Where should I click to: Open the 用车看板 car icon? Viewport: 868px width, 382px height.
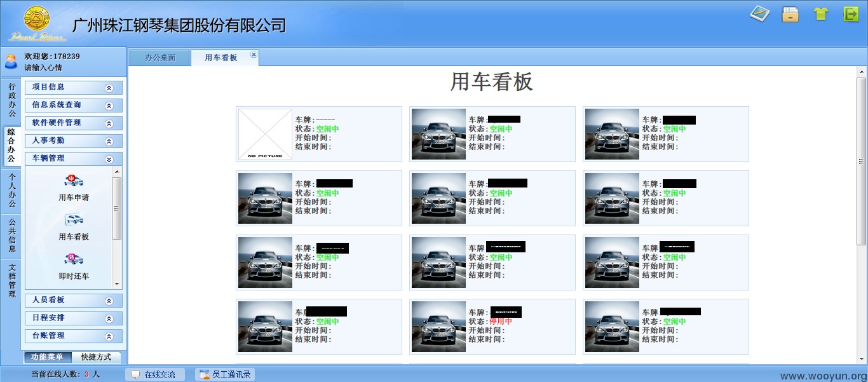pyautogui.click(x=74, y=220)
